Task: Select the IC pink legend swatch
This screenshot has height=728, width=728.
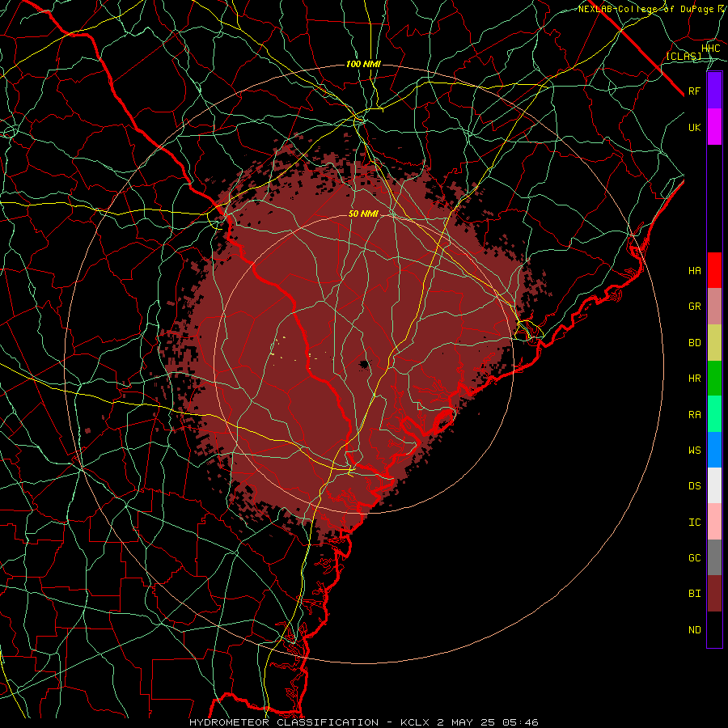Action: [714, 522]
